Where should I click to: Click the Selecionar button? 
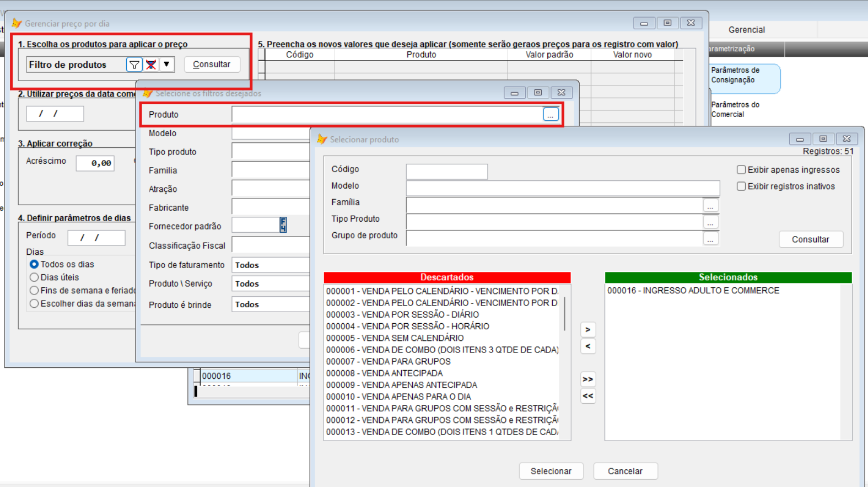pyautogui.click(x=551, y=471)
